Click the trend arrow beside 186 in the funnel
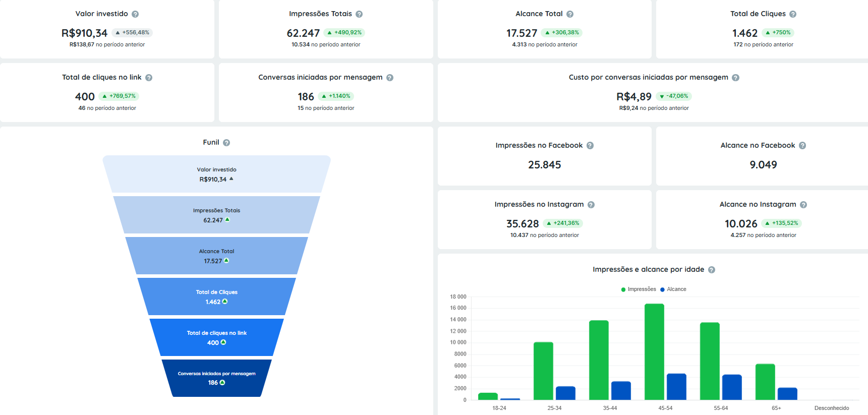This screenshot has height=415, width=868. (x=222, y=382)
